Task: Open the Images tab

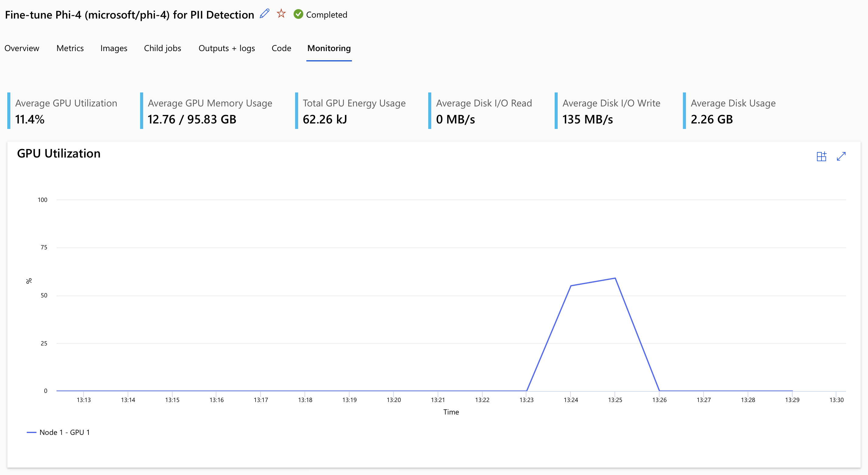Action: (114, 48)
